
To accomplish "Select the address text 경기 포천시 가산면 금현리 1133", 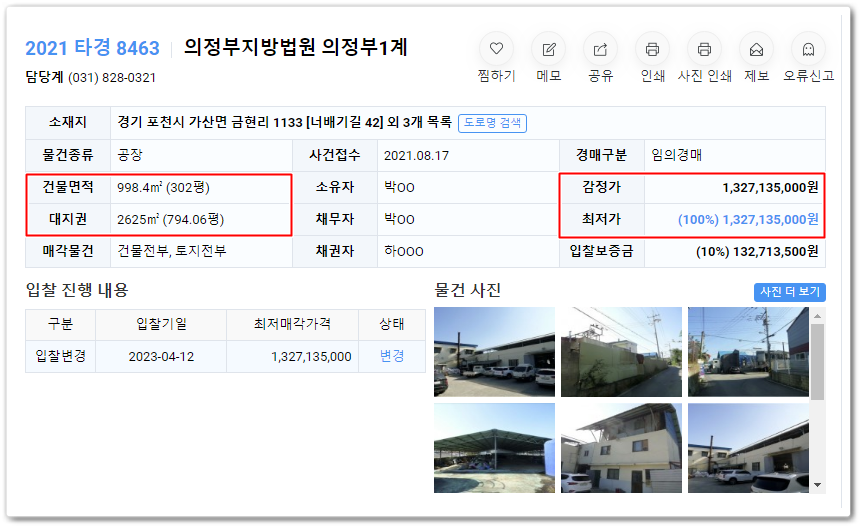I will click(210, 122).
